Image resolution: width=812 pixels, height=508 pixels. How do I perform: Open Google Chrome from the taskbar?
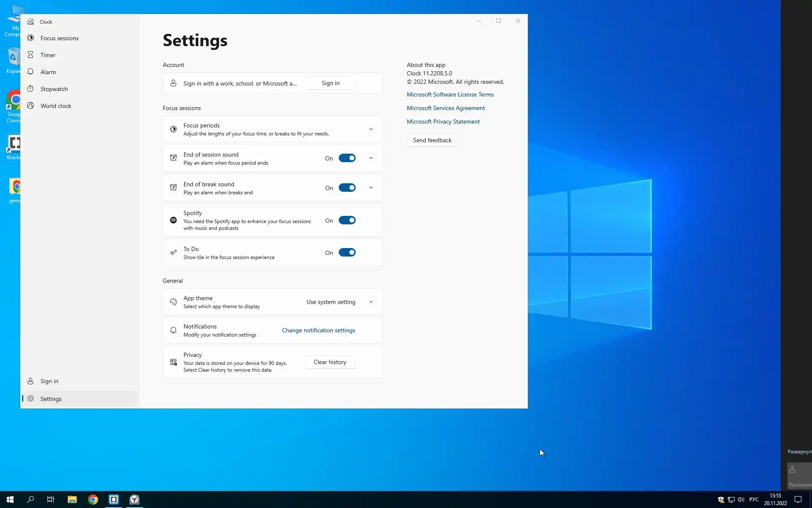point(93,500)
